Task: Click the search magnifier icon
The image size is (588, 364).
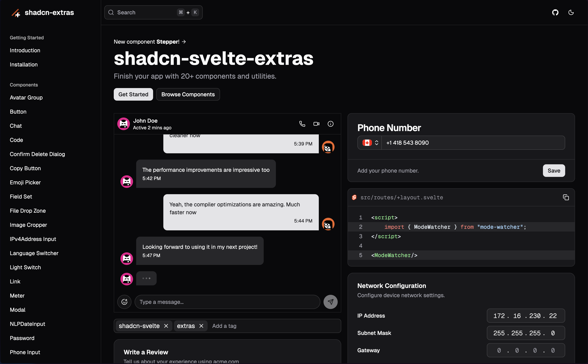Action: coord(111,12)
